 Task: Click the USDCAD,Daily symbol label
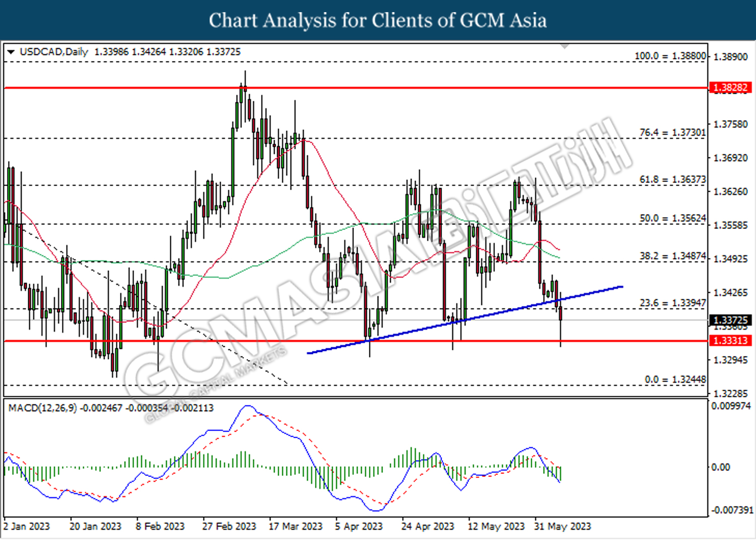(54, 52)
